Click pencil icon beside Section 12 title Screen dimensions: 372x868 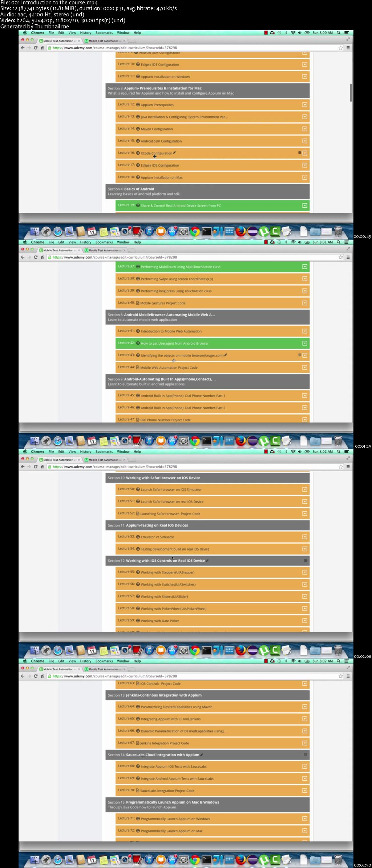[207, 560]
